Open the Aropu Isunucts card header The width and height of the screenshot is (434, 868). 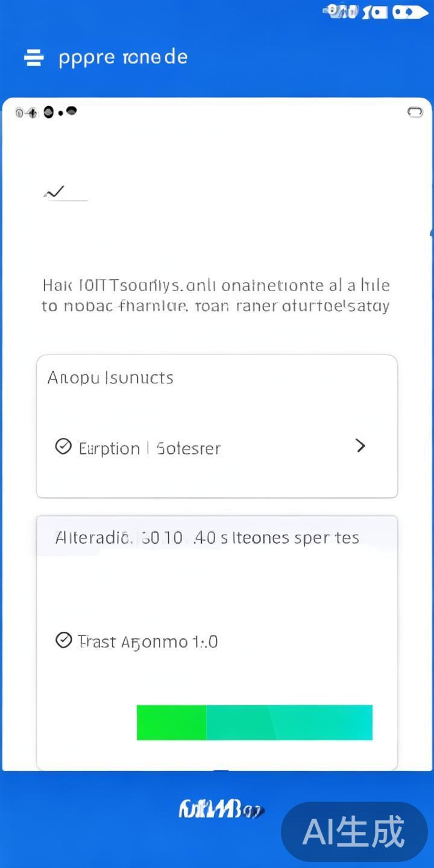(x=111, y=378)
